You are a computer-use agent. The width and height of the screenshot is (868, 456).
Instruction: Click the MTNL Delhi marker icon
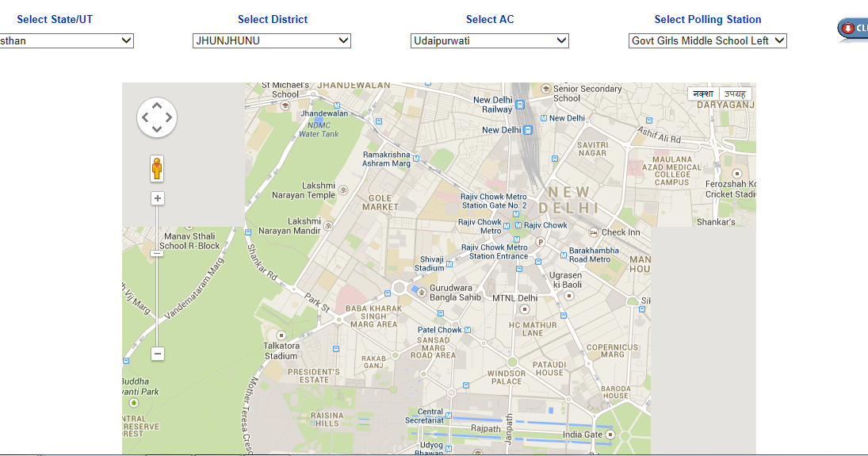pos(524,309)
